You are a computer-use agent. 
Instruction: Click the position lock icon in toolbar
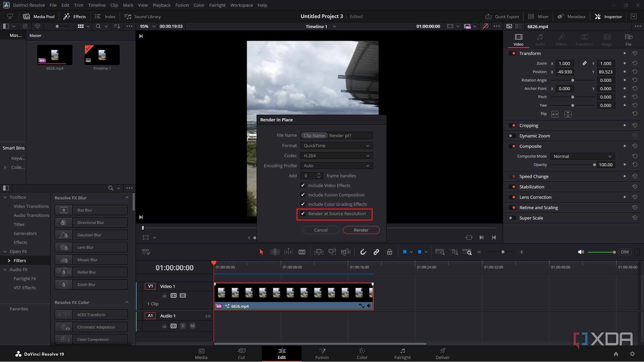[389, 252]
